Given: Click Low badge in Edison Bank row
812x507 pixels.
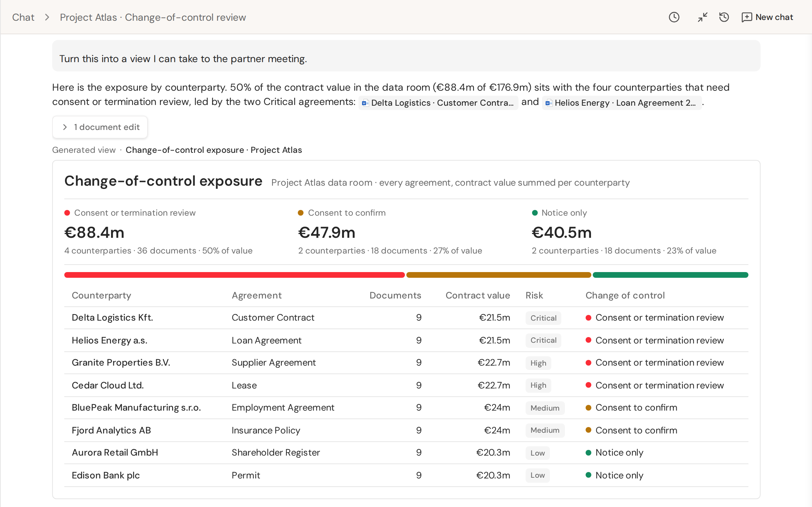Looking at the screenshot, I should click(x=537, y=475).
